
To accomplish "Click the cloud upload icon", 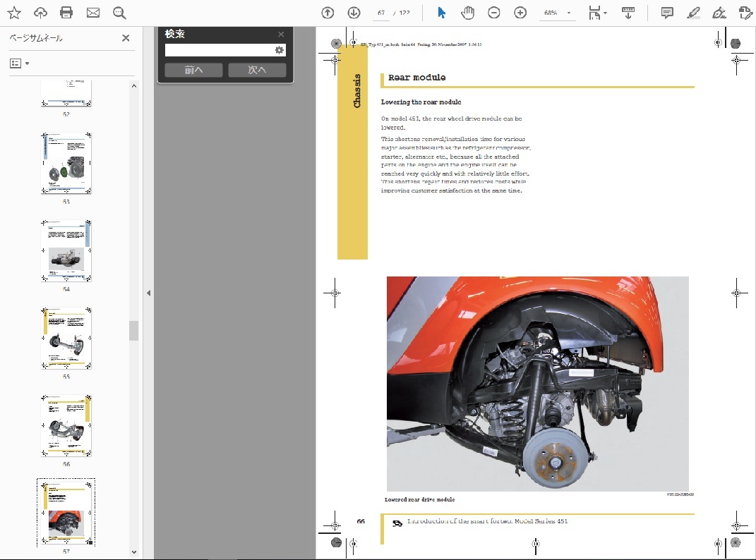I will tap(40, 13).
